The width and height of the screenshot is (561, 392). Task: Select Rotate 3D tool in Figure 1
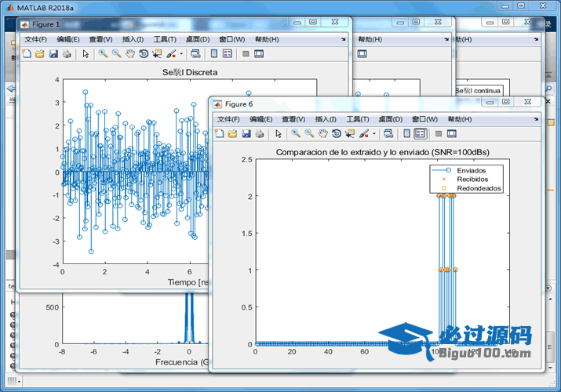(144, 54)
